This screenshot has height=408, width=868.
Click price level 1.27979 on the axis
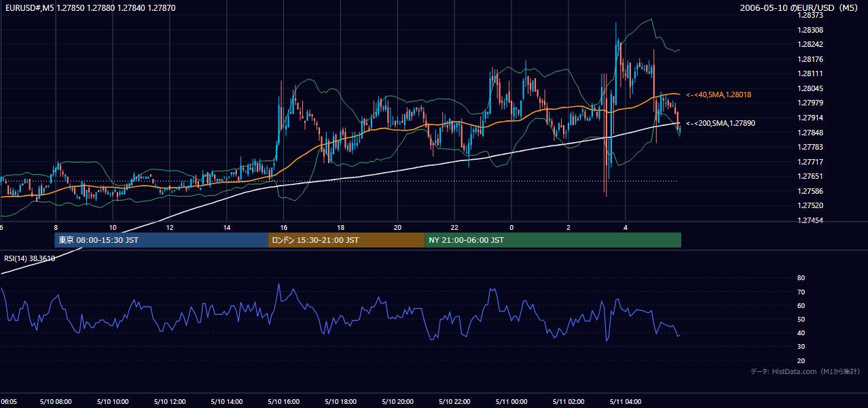point(810,103)
